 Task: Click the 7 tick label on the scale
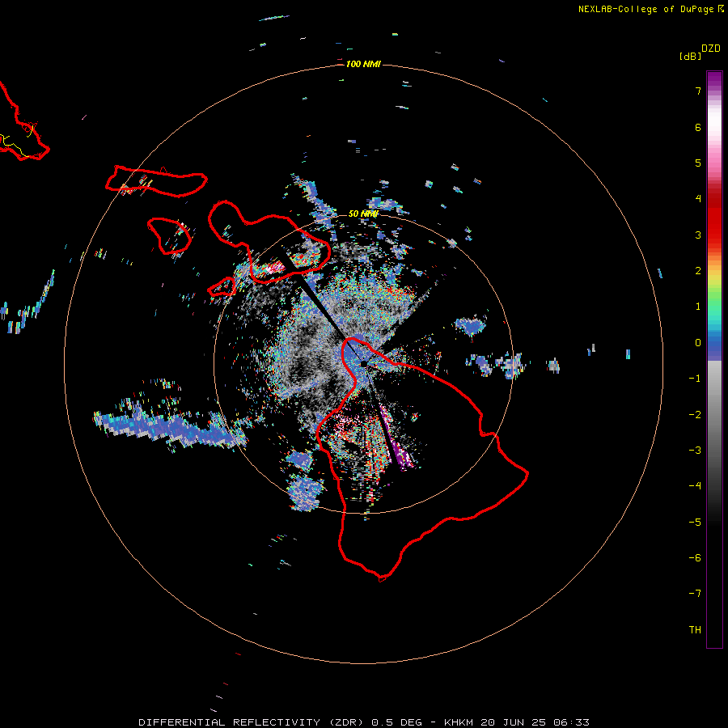click(x=698, y=91)
